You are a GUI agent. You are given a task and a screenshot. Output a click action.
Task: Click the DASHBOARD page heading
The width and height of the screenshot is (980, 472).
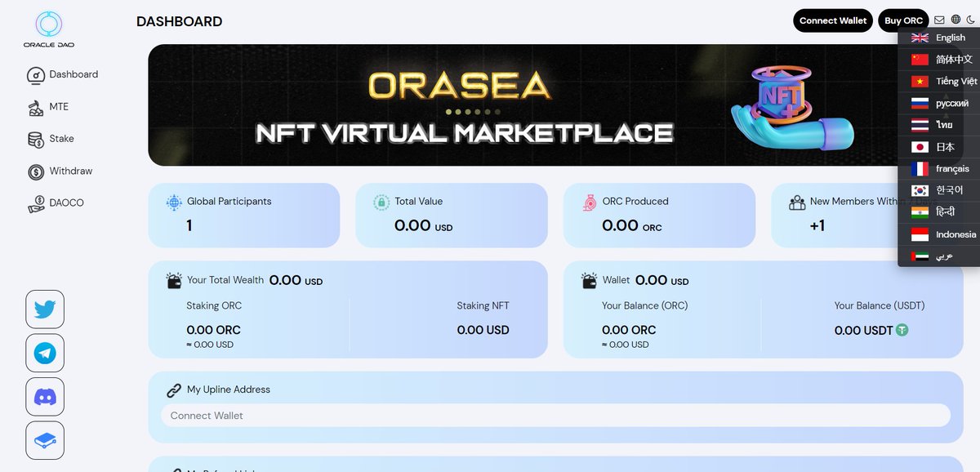pyautogui.click(x=179, y=22)
